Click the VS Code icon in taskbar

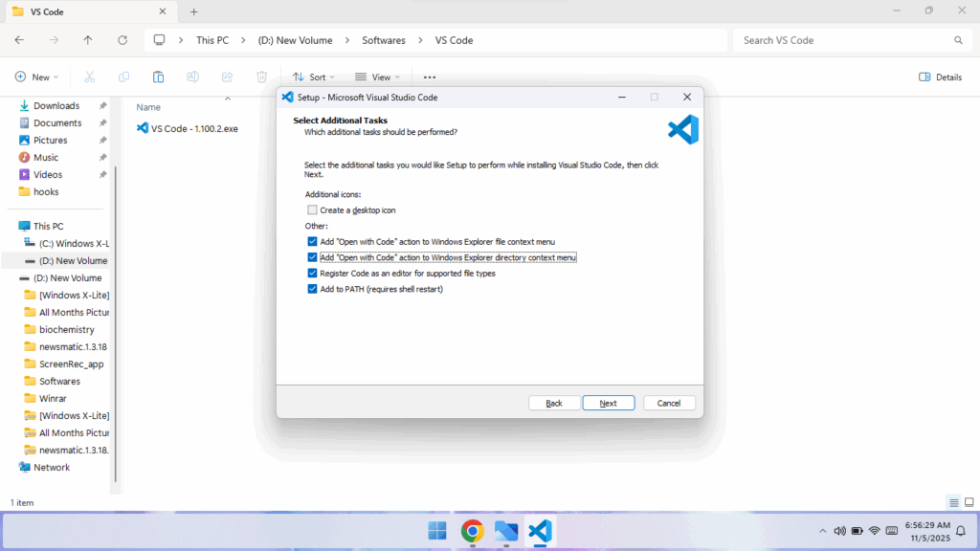[540, 531]
